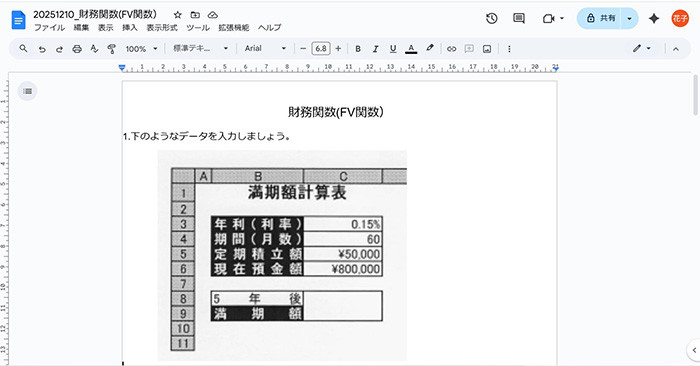Click the line 1.下のようなデータを入力しましょう。
This screenshot has height=366, width=700.
pyautogui.click(x=207, y=136)
